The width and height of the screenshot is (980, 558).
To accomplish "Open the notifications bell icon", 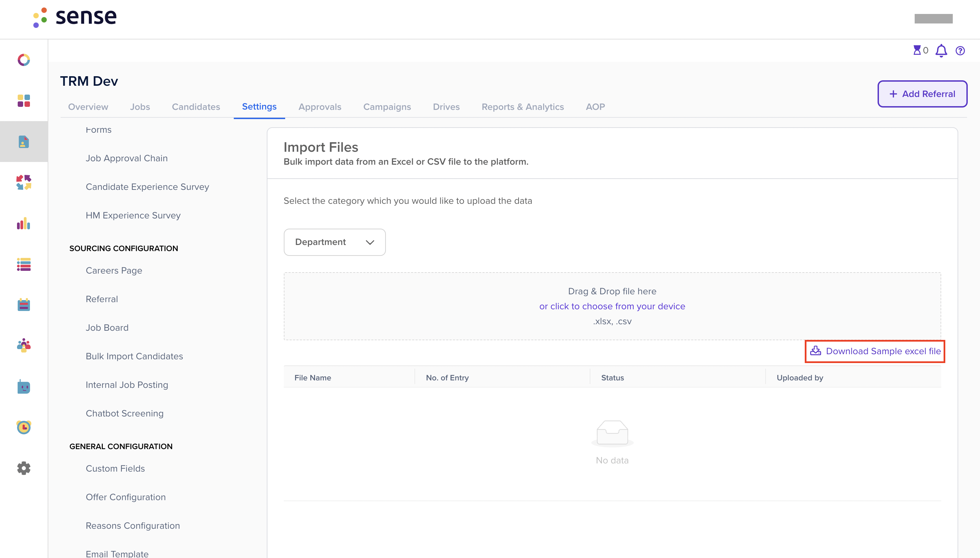I will pos(941,51).
